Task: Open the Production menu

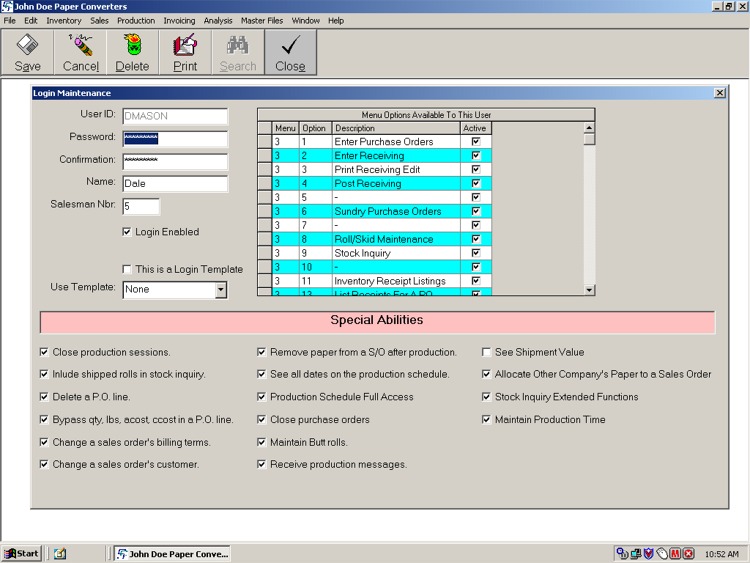Action: 136,21
